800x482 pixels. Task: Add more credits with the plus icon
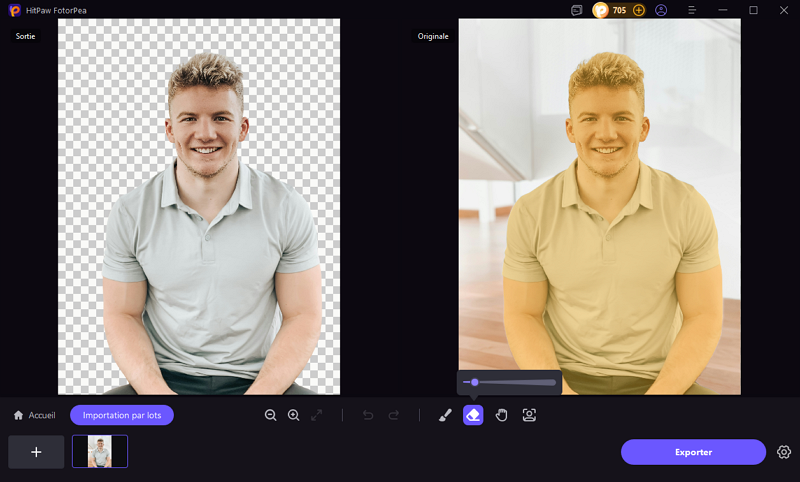click(639, 10)
